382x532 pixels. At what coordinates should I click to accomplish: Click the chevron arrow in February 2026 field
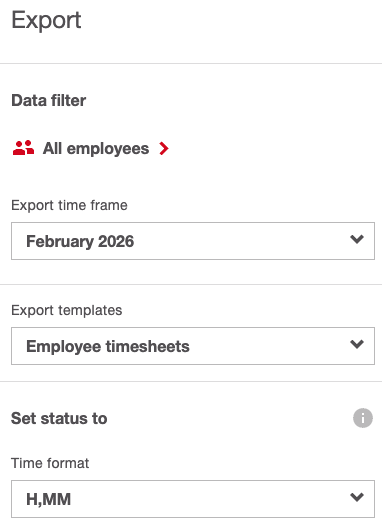[357, 240]
